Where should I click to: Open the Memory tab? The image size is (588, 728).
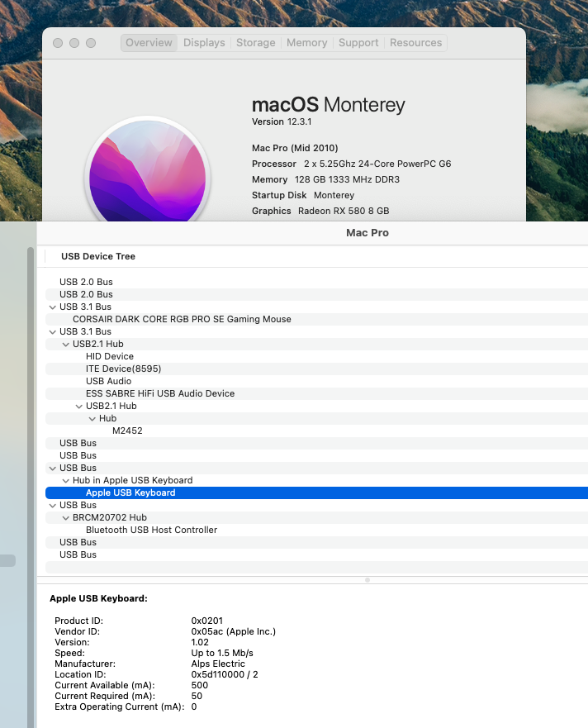[306, 43]
